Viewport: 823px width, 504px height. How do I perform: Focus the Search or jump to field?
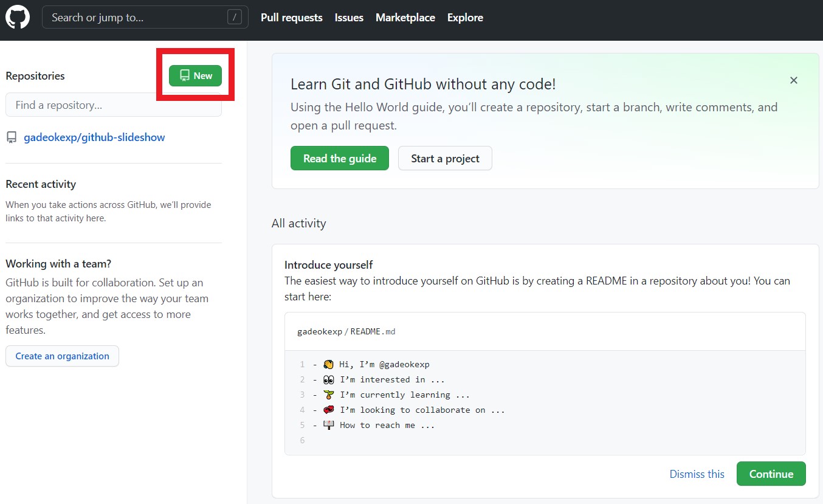(x=145, y=17)
